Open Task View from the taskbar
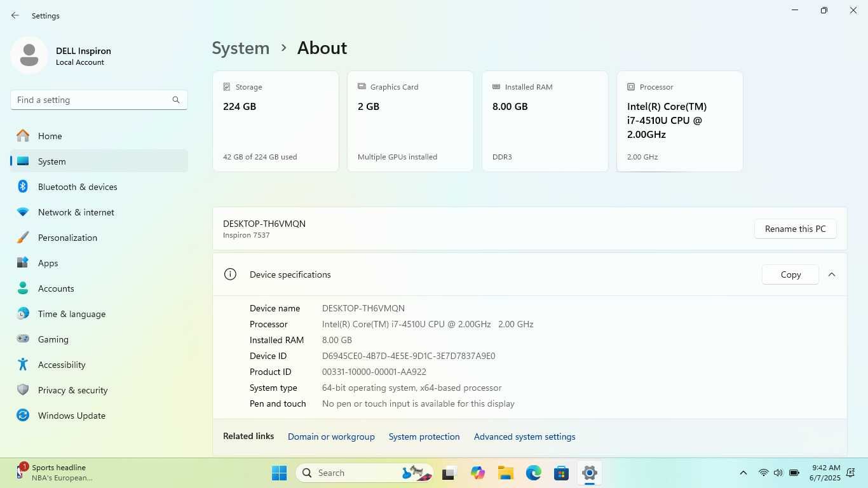The image size is (868, 488). [x=449, y=473]
